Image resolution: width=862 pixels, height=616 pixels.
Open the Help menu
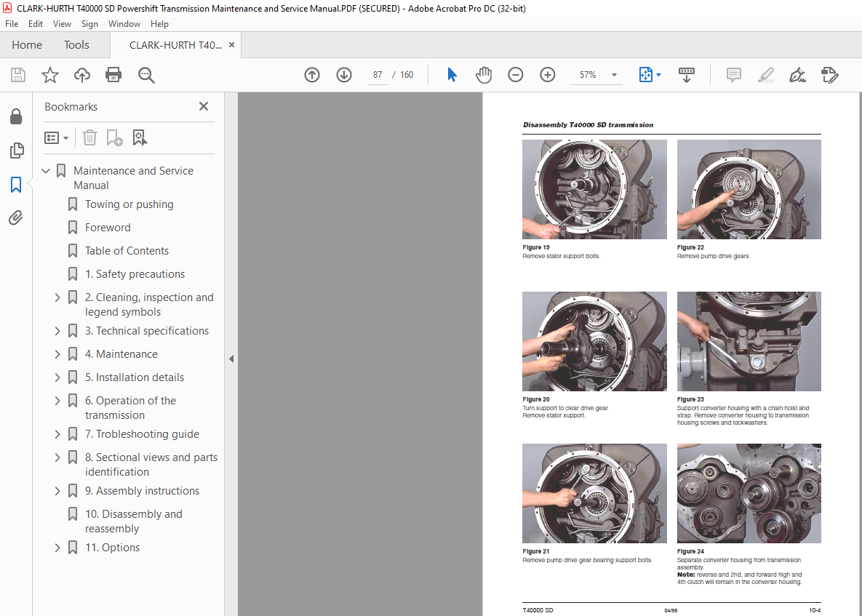point(159,23)
